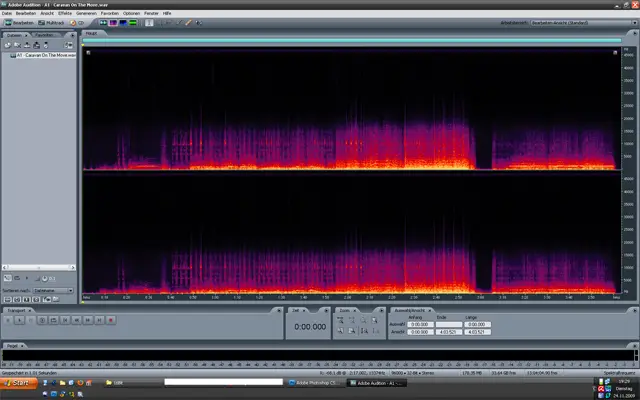Select the spectral phase display icon
640x400 pixels.
pyautogui.click(x=133, y=23)
